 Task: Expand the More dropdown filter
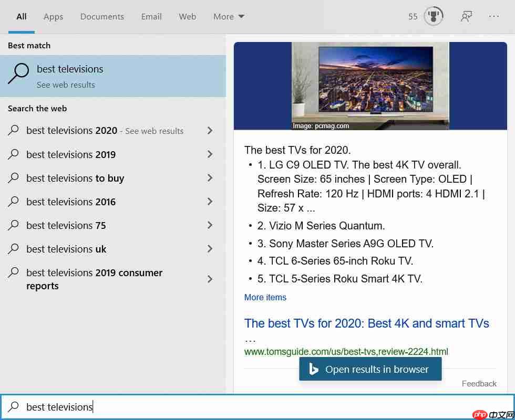tap(229, 16)
